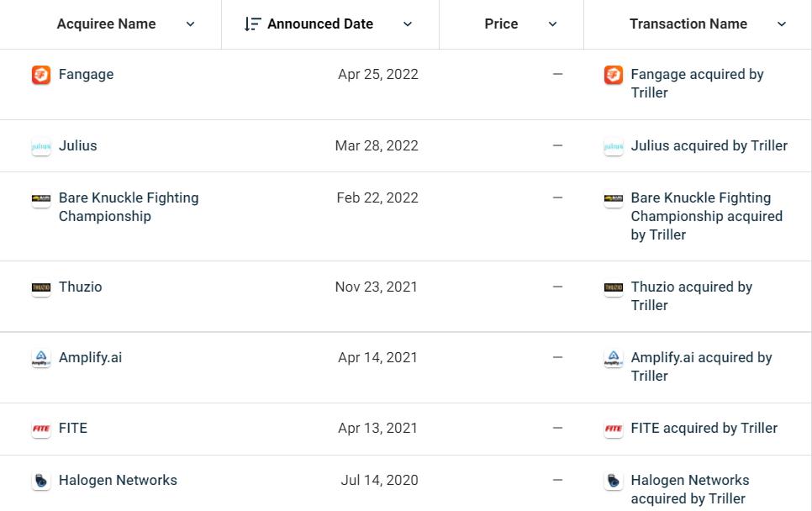
Task: Click the sort icon beside Announced Date
Action: click(x=252, y=24)
